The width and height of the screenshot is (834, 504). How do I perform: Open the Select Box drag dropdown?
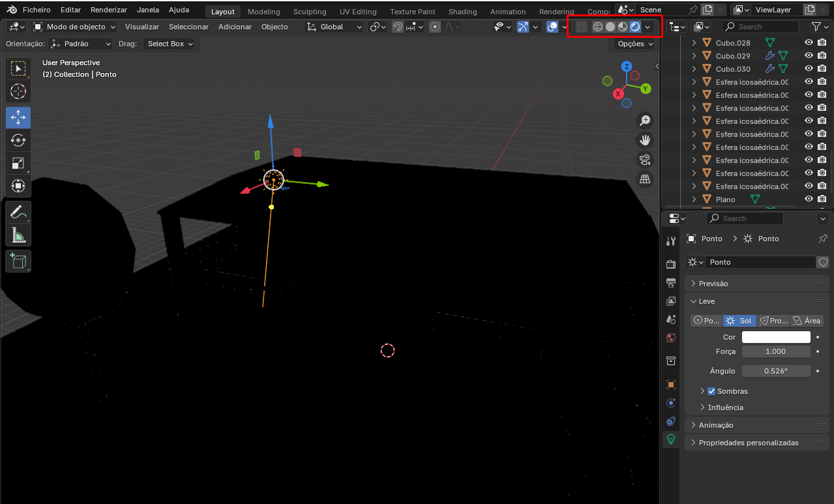[170, 44]
